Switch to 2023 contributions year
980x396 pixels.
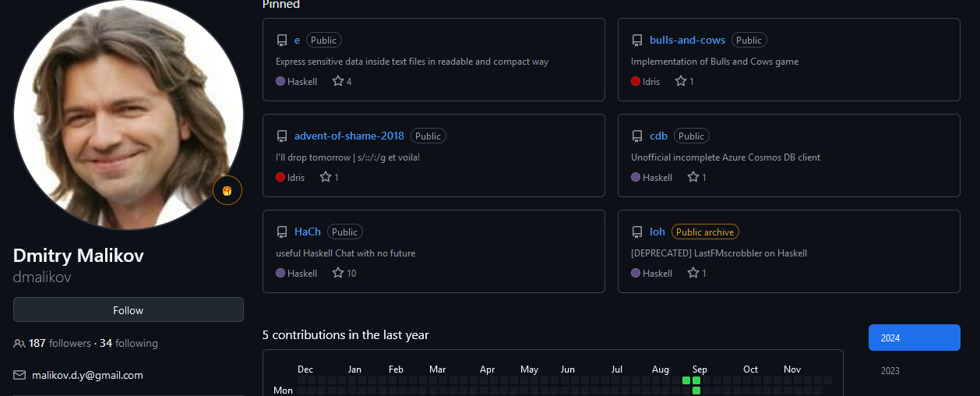point(890,370)
